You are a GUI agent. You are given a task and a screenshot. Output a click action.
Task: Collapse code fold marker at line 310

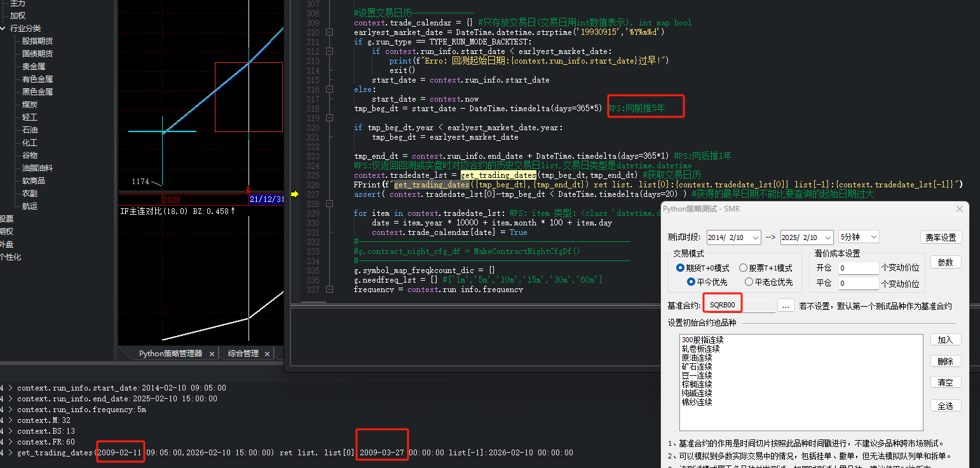pyautogui.click(x=329, y=32)
